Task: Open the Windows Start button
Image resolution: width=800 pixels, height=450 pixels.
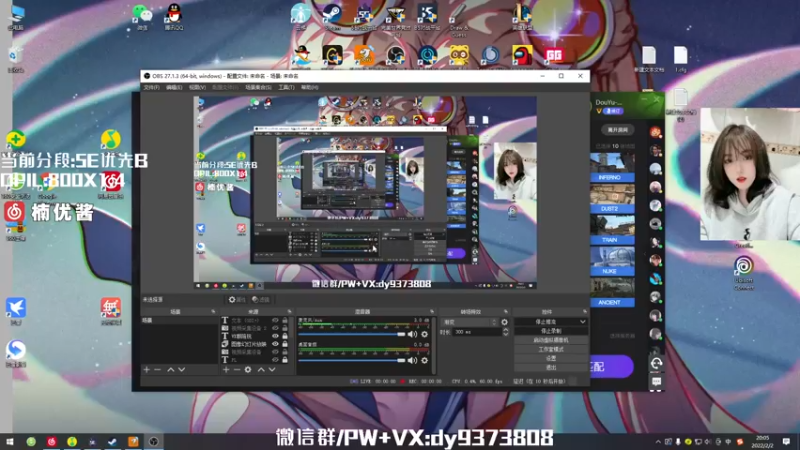Action: [x=10, y=441]
